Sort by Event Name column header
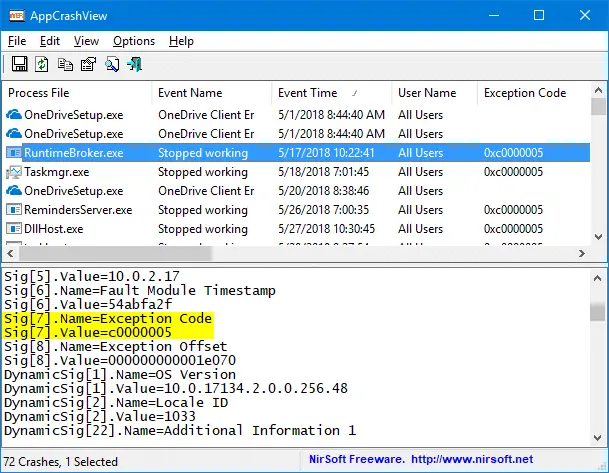 (x=212, y=93)
